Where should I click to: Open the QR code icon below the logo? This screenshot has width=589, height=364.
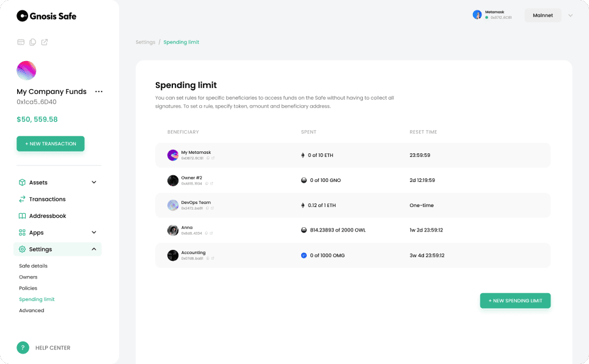[21, 42]
